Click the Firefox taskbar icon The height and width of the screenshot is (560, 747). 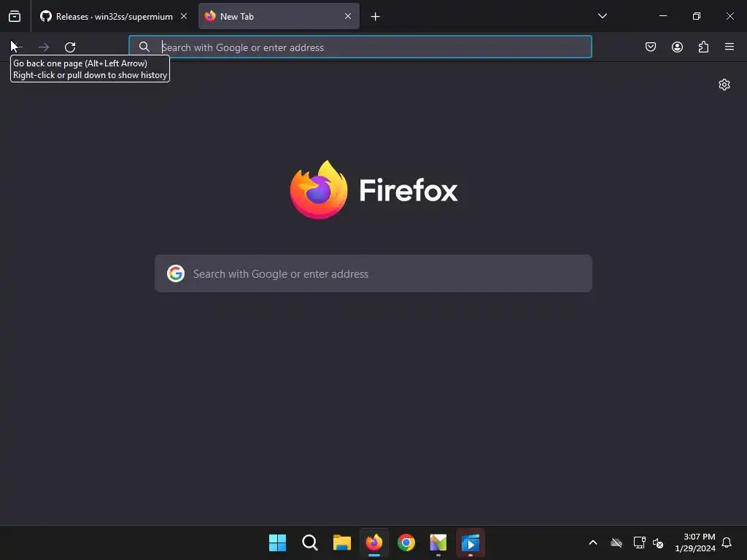pos(374,542)
